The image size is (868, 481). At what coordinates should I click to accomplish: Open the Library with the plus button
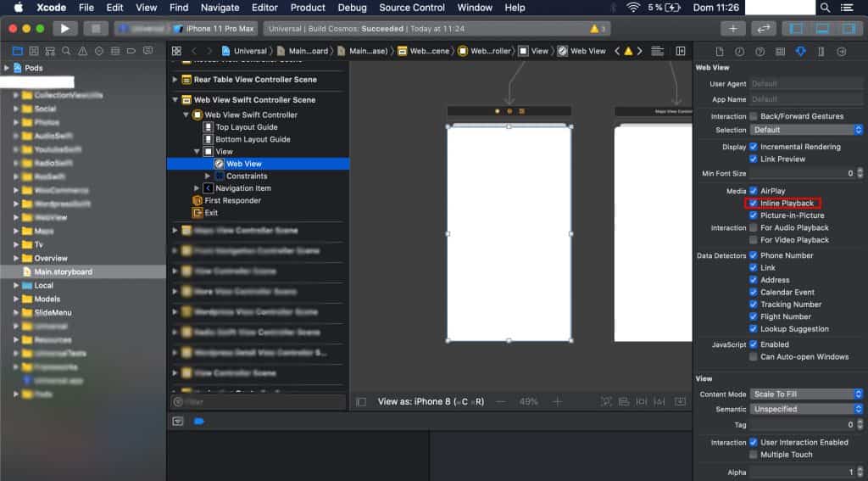(732, 29)
